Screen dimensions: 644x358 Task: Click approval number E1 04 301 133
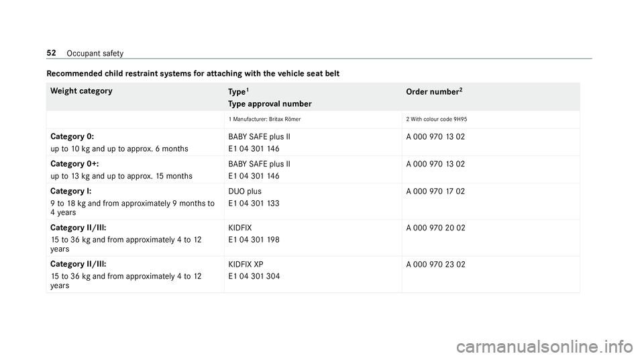click(254, 204)
